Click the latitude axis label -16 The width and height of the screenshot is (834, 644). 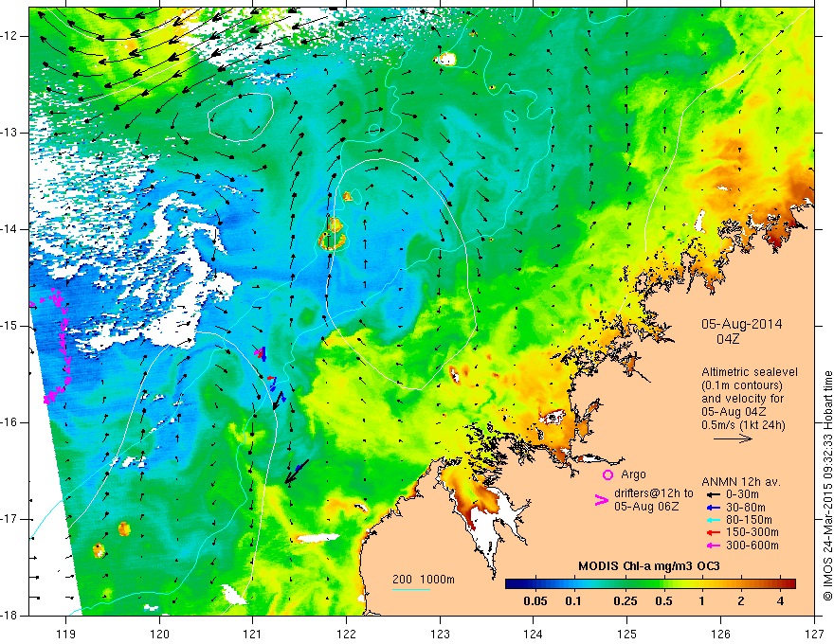(9, 422)
